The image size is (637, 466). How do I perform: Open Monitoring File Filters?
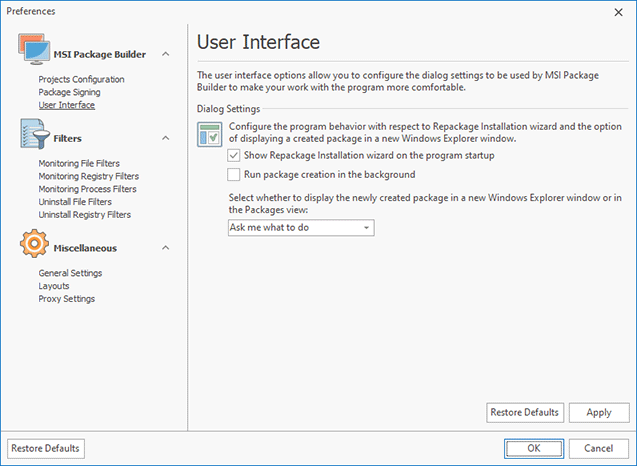coord(79,163)
